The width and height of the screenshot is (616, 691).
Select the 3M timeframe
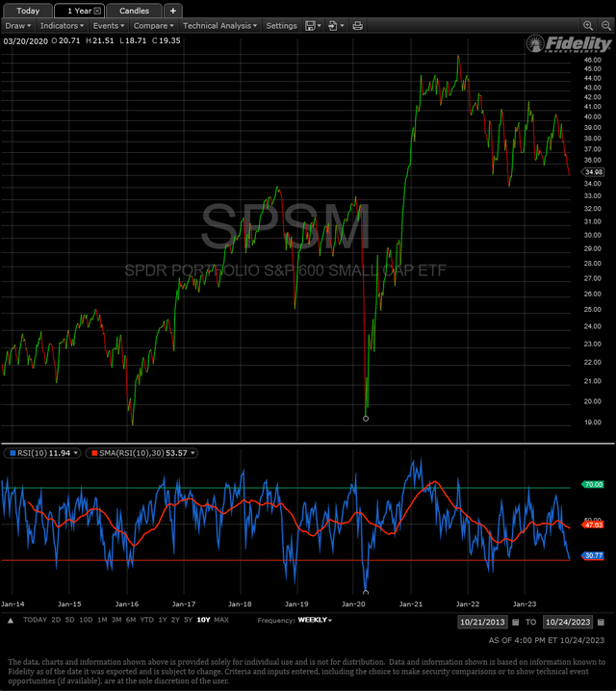click(x=116, y=620)
